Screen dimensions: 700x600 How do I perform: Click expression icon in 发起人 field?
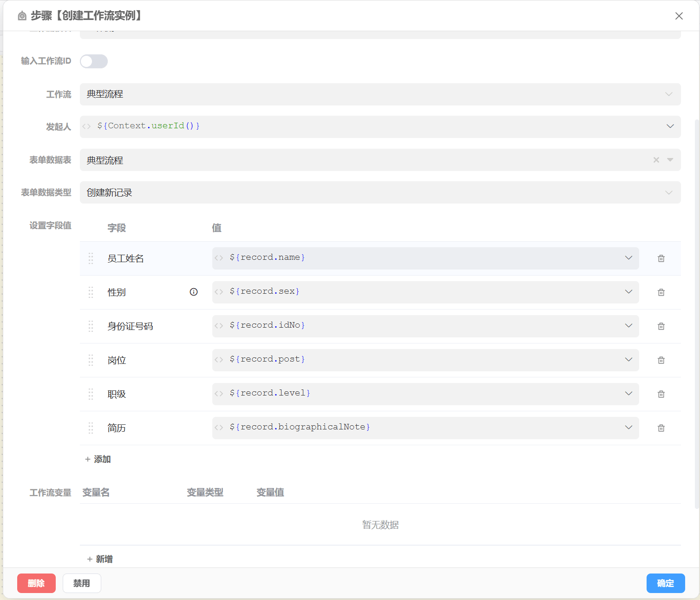(x=86, y=126)
